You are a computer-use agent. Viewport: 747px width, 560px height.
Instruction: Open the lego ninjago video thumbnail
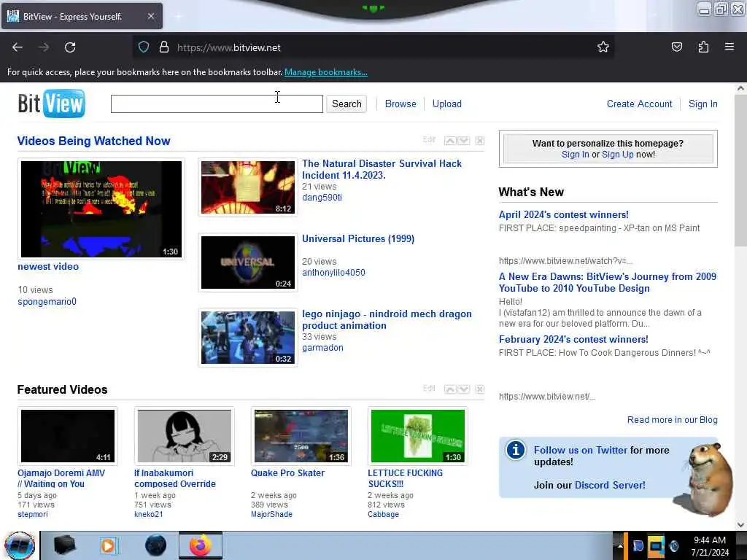(x=248, y=338)
